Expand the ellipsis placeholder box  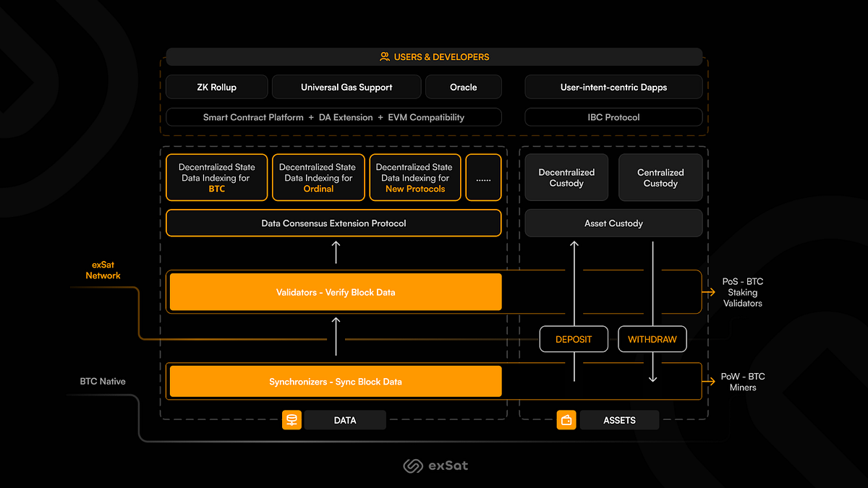(483, 177)
